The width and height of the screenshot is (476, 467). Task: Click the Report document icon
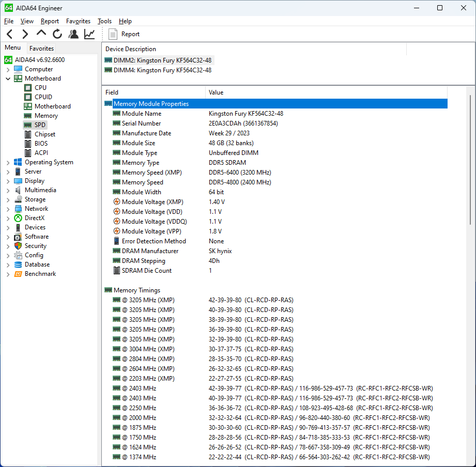(113, 34)
